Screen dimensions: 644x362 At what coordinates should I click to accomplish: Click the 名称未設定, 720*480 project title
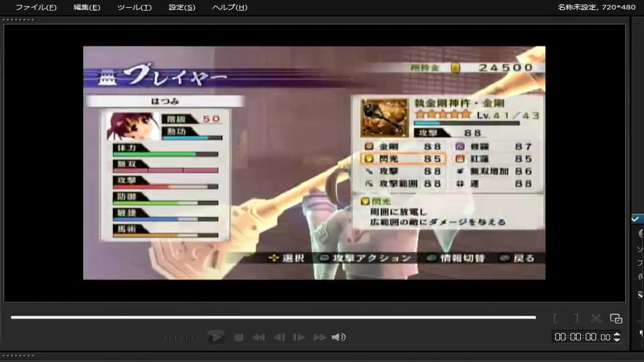(596, 7)
